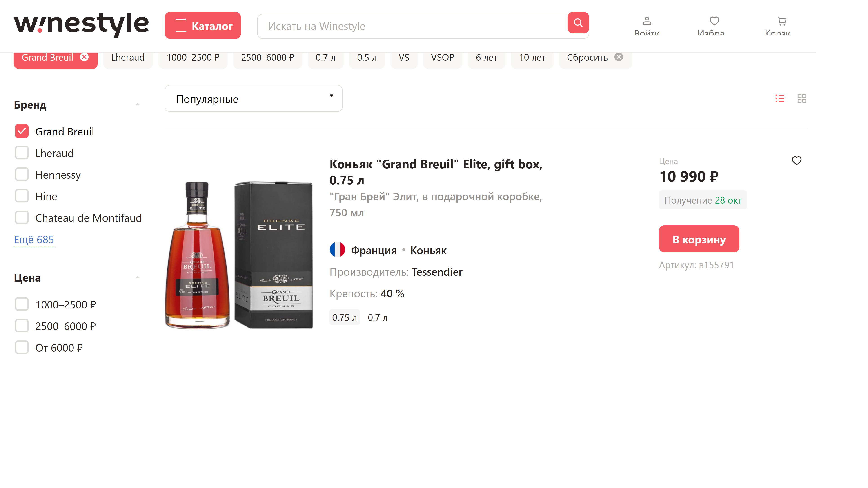Image resolution: width=868 pixels, height=488 pixels.
Task: Enable the 2500–6000 ₽ price checkbox
Action: (22, 326)
